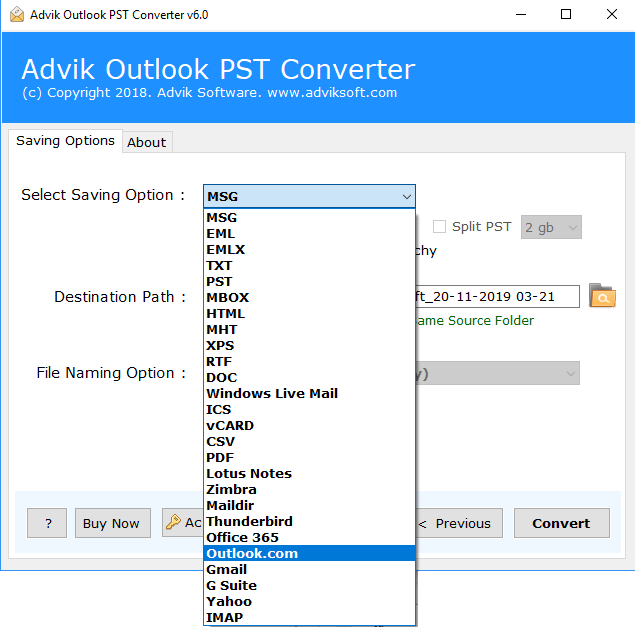Select PST in the dropdown list

(x=309, y=282)
